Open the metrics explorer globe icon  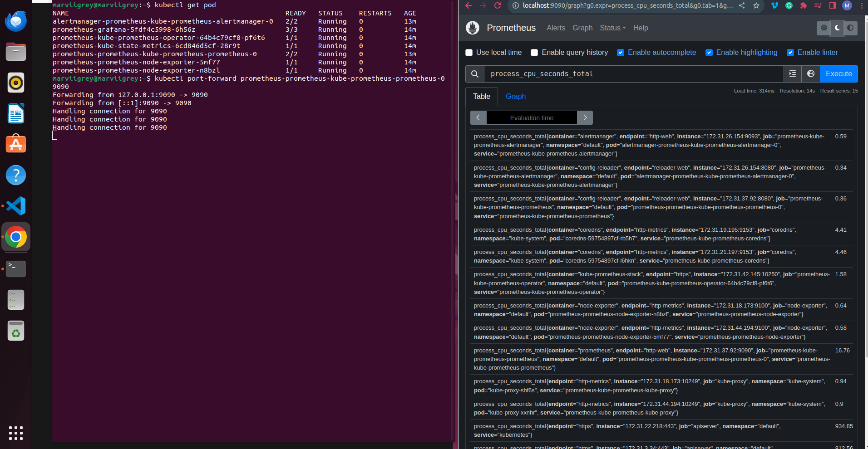point(811,73)
